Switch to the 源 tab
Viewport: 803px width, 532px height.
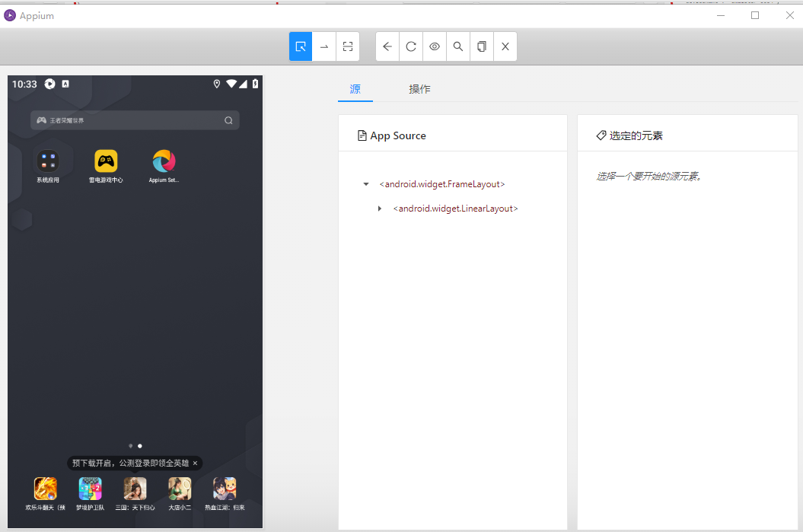point(355,89)
